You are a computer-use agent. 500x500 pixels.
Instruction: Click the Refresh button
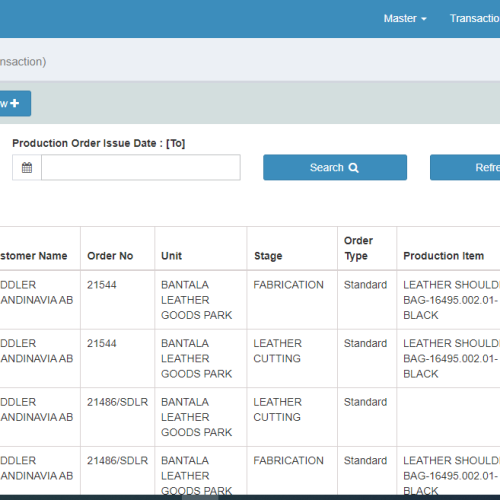coord(465,167)
